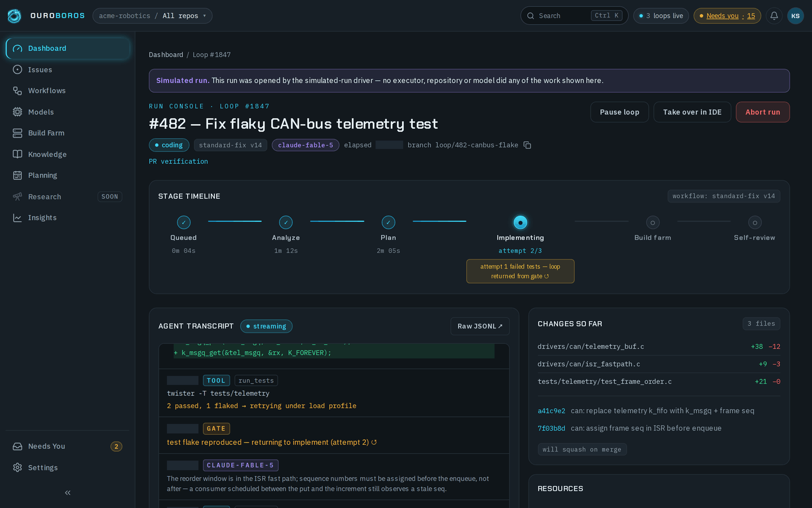Viewport: 812px width, 508px height.
Task: Click the 3 loops live indicator
Action: click(x=661, y=16)
